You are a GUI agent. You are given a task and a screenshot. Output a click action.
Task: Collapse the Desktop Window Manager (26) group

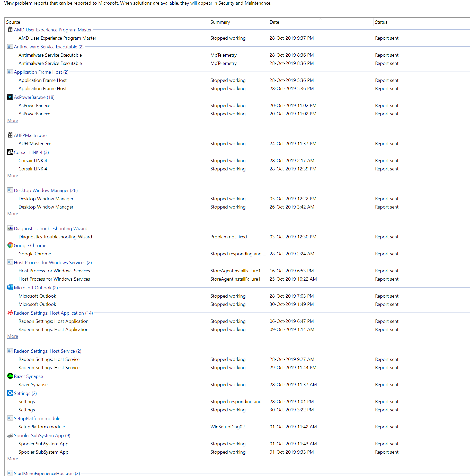[x=46, y=191]
